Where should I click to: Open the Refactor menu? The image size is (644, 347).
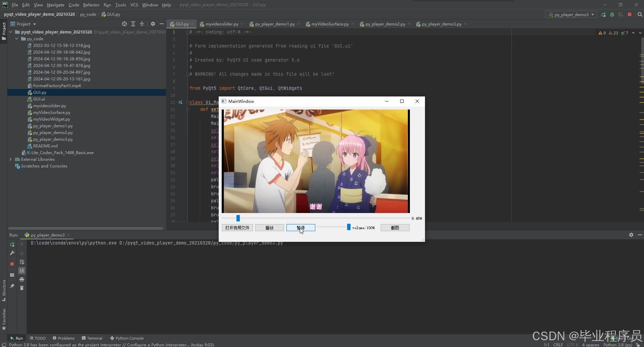91,5
